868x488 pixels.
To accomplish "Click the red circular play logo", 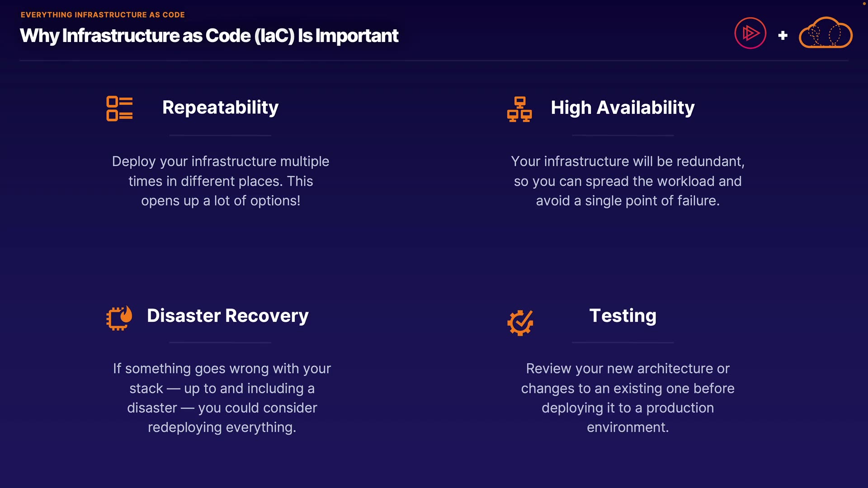I will click(750, 33).
